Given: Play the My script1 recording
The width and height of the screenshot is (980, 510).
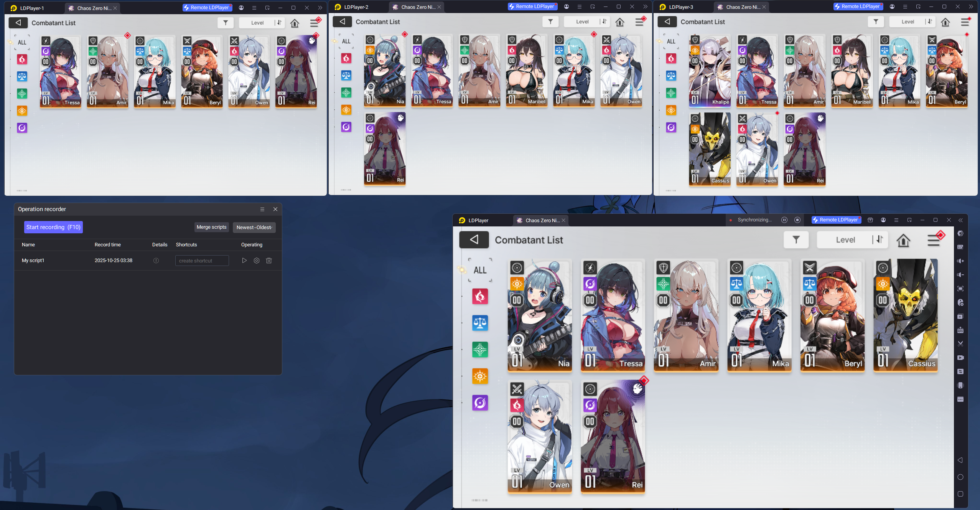Looking at the screenshot, I should coord(244,261).
